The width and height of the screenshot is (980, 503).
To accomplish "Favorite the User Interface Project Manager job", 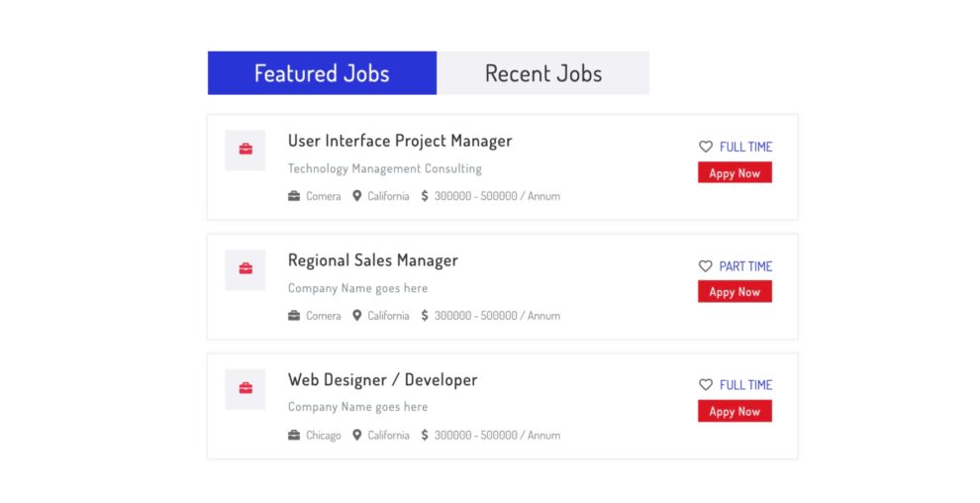I will pyautogui.click(x=706, y=147).
